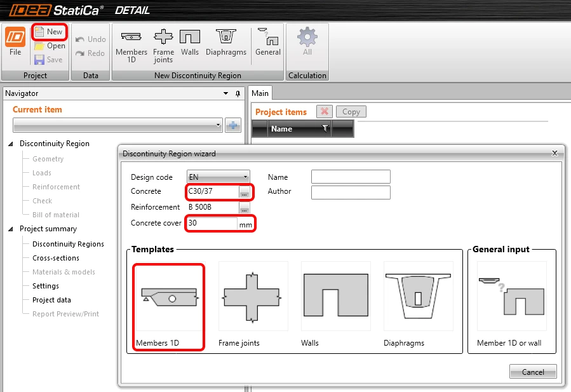Choose the Walls template
Screen dimensions: 571x392
tap(335, 304)
